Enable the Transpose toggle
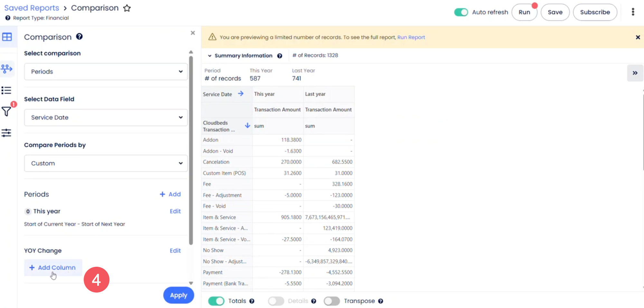644x308 pixels. coord(332,301)
